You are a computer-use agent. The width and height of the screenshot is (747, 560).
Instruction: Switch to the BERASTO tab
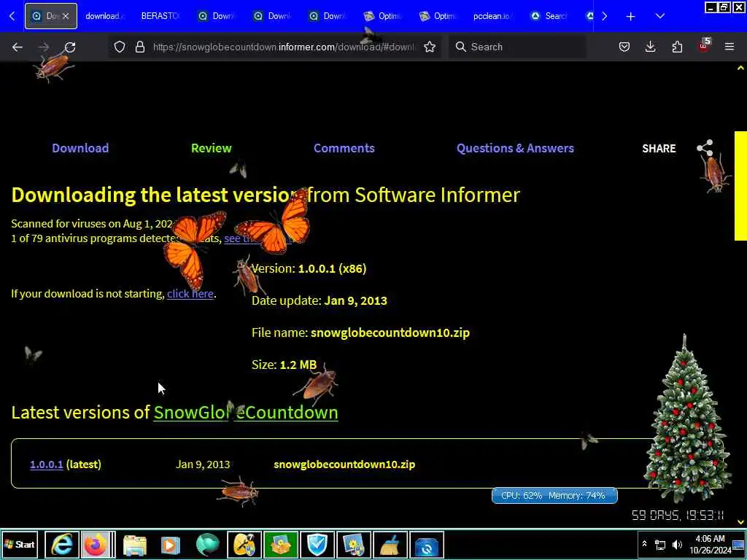[x=160, y=16]
